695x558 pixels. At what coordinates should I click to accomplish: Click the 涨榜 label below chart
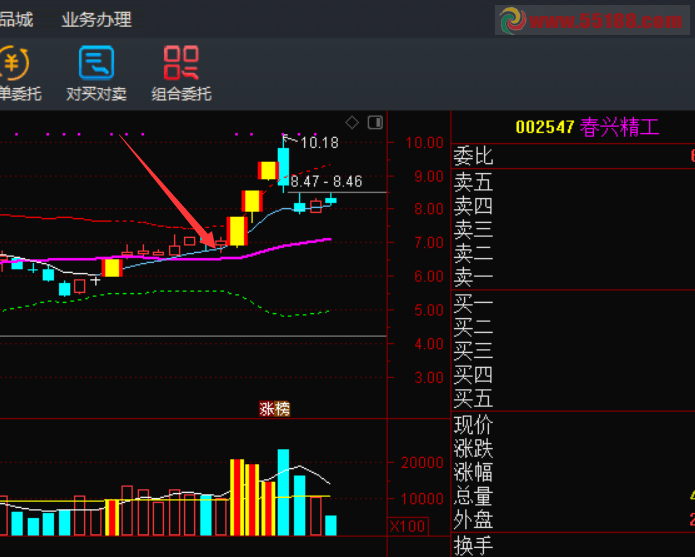[274, 408]
